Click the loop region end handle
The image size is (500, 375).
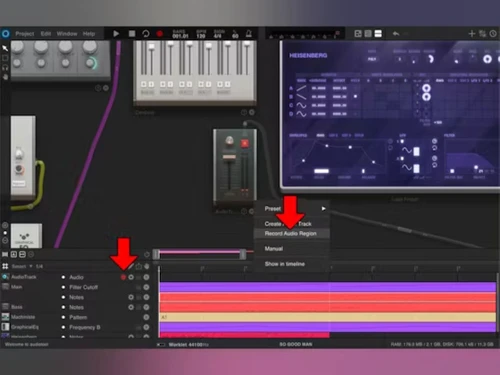click(243, 254)
